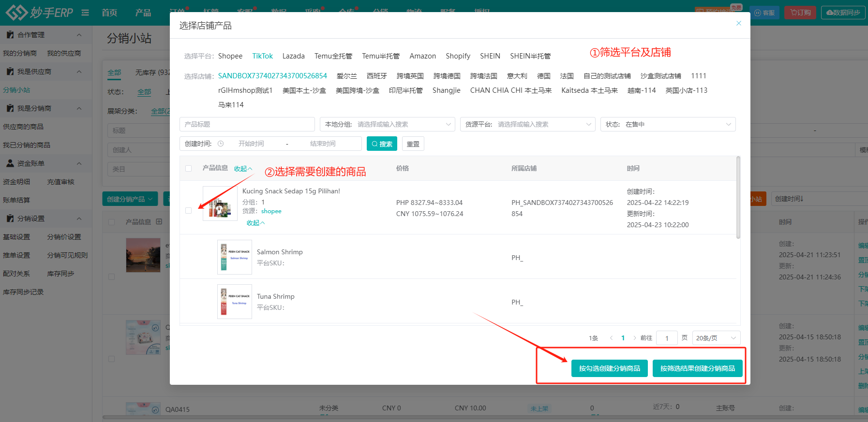Open the 状态 在售中 dropdown

668,124
